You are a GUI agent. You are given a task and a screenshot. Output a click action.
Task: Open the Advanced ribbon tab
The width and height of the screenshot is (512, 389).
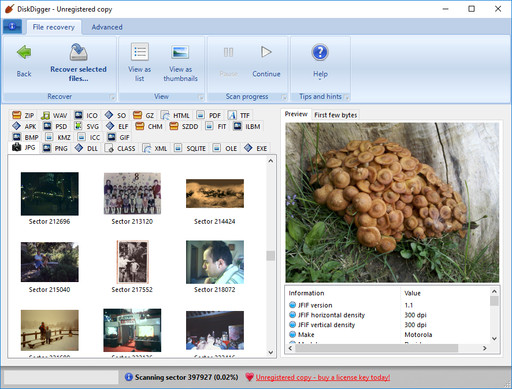[107, 27]
